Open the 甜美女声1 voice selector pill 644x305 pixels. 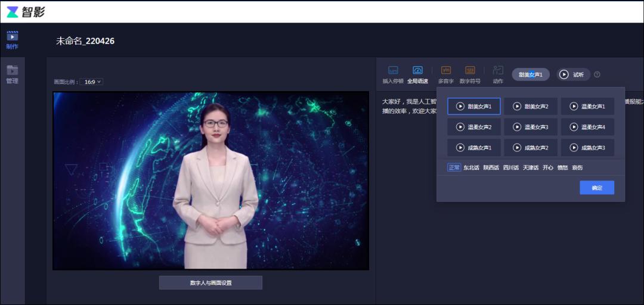[x=531, y=74]
